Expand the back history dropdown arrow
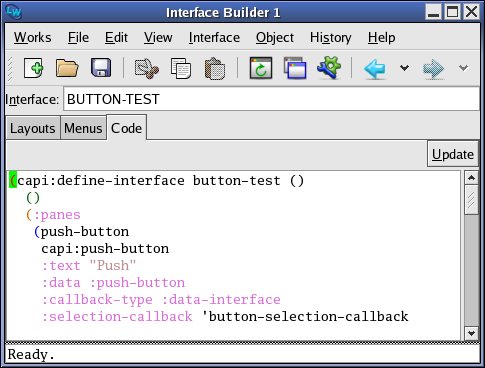This screenshot has width=485, height=368. [x=404, y=68]
